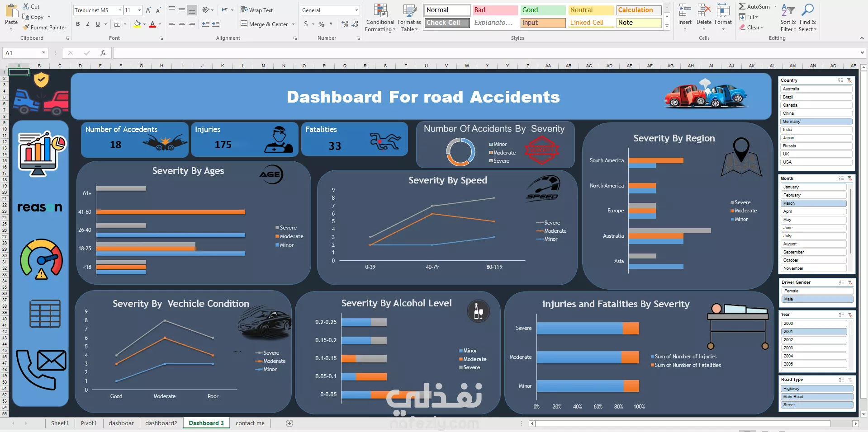Cut the selection with the scissors icon
The width and height of the screenshot is (868, 432).
click(26, 6)
